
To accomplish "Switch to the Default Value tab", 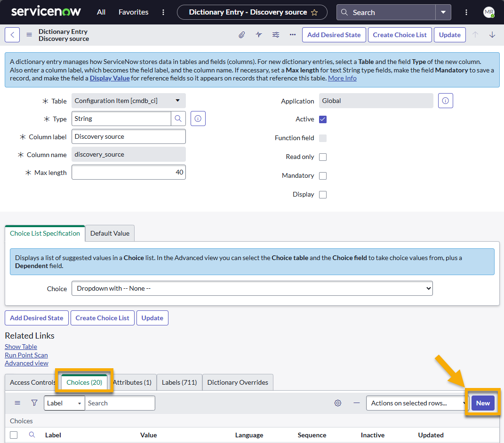I will pos(110,233).
